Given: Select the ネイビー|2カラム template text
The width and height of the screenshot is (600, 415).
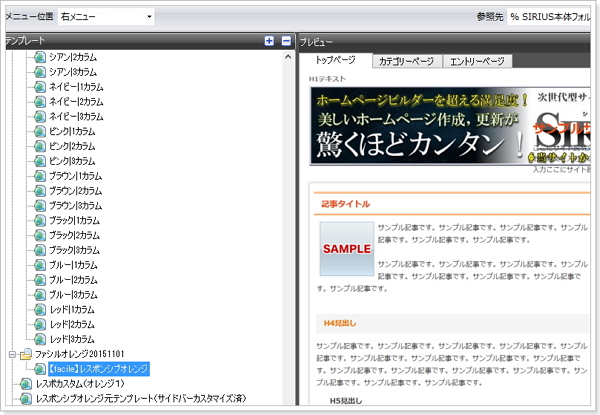Looking at the screenshot, I should click(x=76, y=102).
